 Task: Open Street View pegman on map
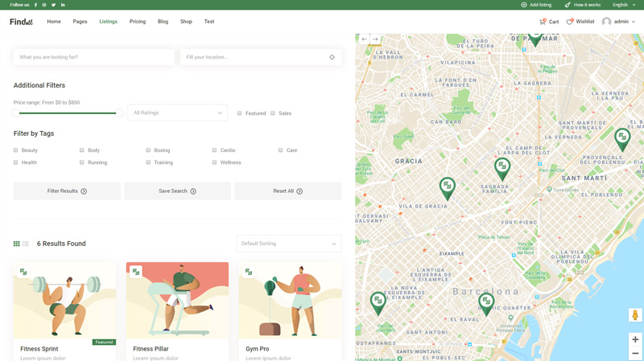point(634,315)
